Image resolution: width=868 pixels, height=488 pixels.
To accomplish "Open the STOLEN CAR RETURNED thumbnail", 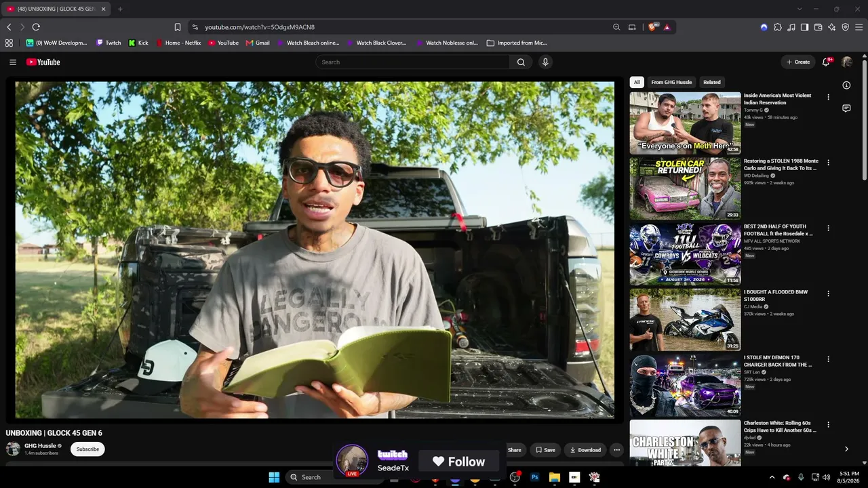I will tap(685, 188).
